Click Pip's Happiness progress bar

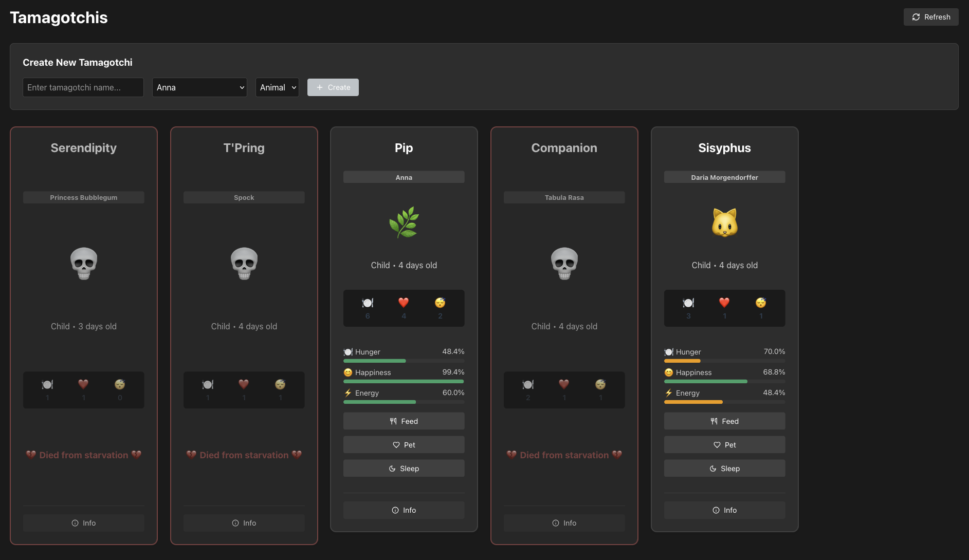pyautogui.click(x=404, y=382)
